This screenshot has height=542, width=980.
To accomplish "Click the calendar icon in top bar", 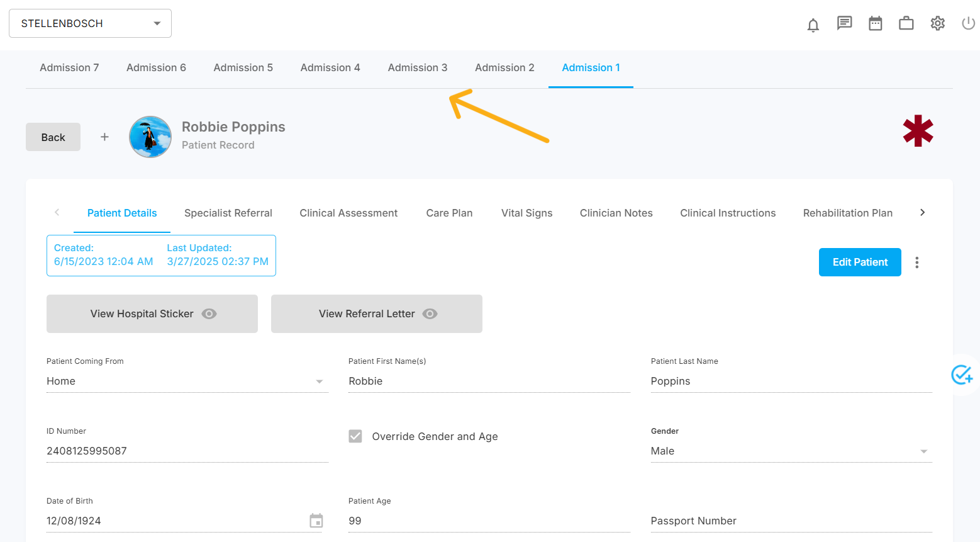I will tap(875, 23).
